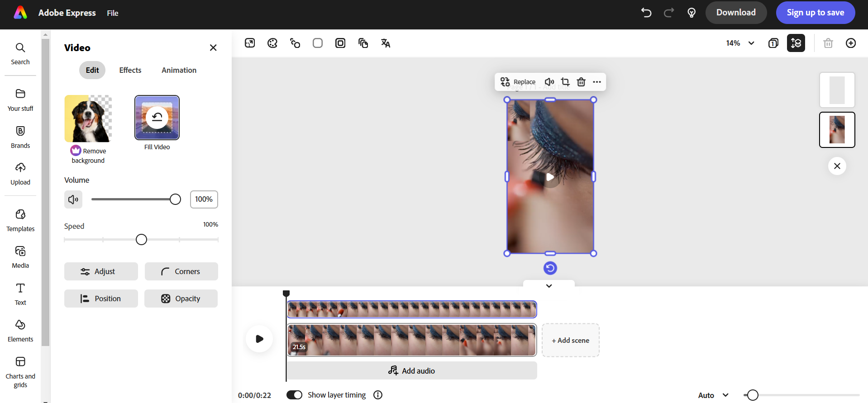The image size is (868, 403).
Task: Click the timeline zoom slider handle
Action: (753, 395)
